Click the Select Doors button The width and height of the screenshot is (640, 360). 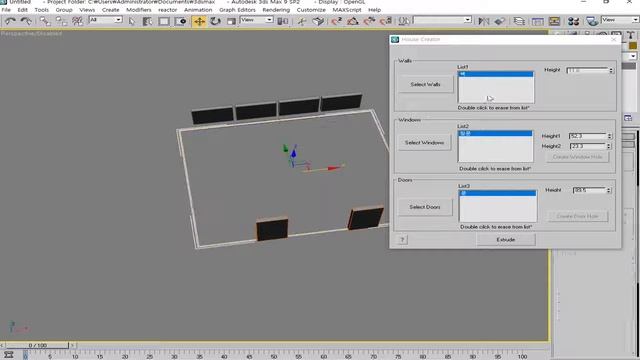(x=425, y=207)
